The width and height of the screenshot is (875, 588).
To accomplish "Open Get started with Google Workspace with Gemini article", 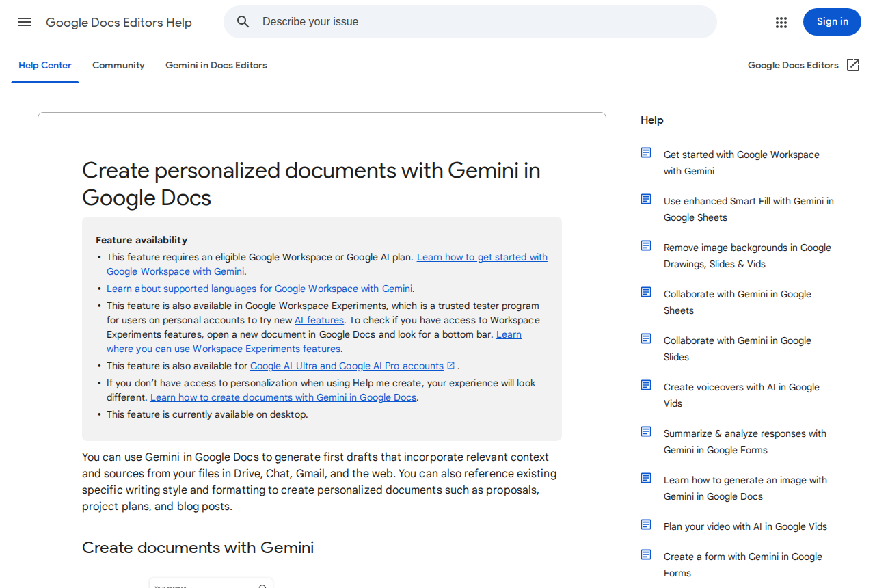I will pyautogui.click(x=742, y=163).
